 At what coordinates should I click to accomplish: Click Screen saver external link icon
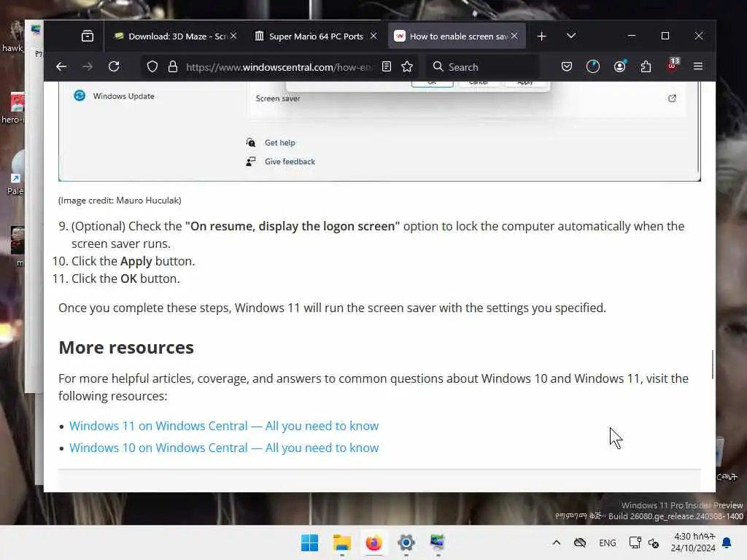[672, 98]
